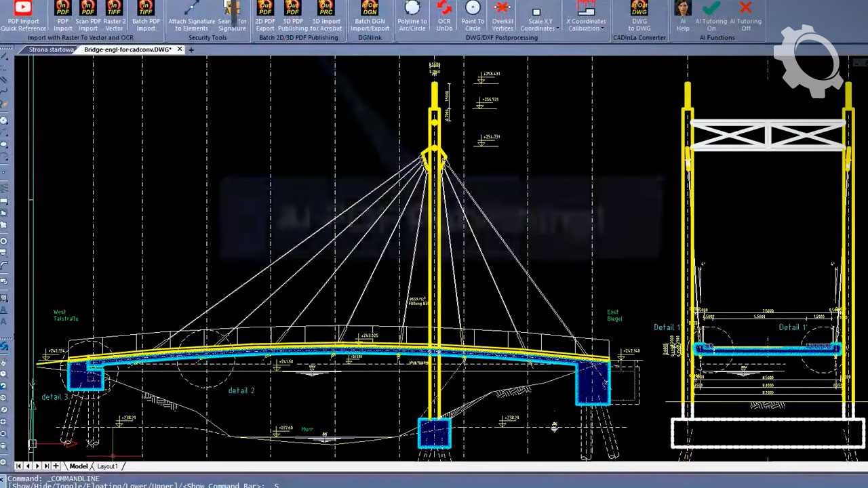868x488 pixels.
Task: Select the Model layout tab
Action: pyautogui.click(x=79, y=466)
